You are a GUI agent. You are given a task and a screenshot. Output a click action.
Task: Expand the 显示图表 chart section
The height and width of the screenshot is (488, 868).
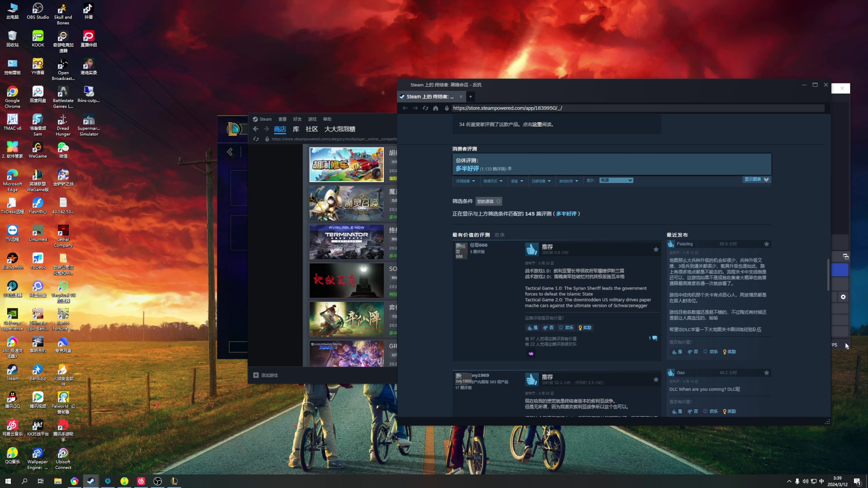[x=756, y=179]
